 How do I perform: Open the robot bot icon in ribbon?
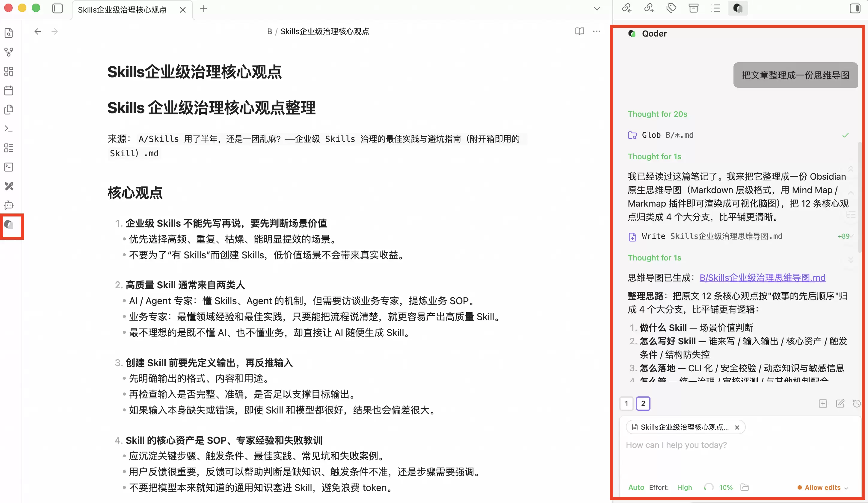pos(9,205)
